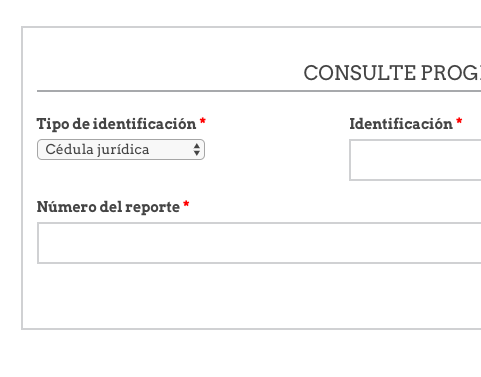The width and height of the screenshot is (481, 377).
Task: Click the Número del reporte label
Action: [108, 207]
